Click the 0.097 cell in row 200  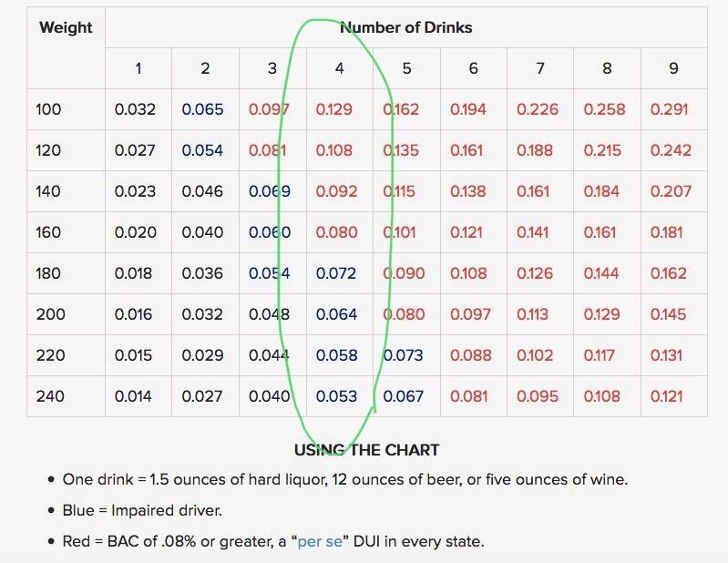[x=470, y=314]
